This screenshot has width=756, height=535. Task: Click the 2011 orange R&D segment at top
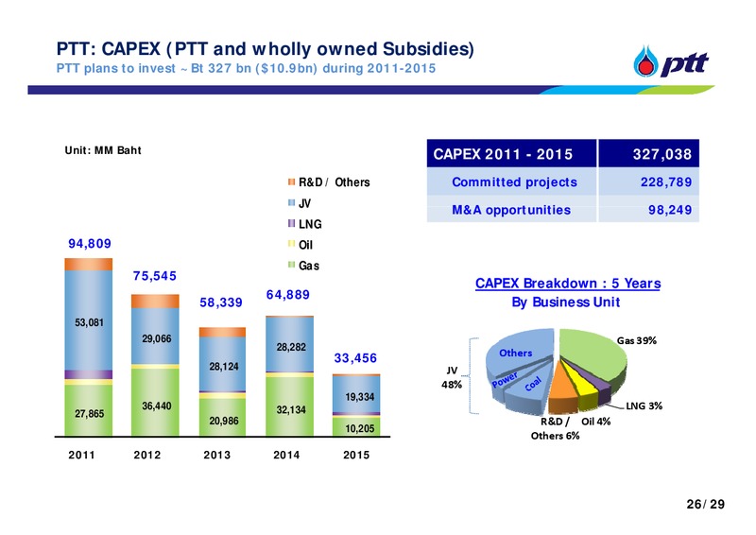tap(89, 265)
